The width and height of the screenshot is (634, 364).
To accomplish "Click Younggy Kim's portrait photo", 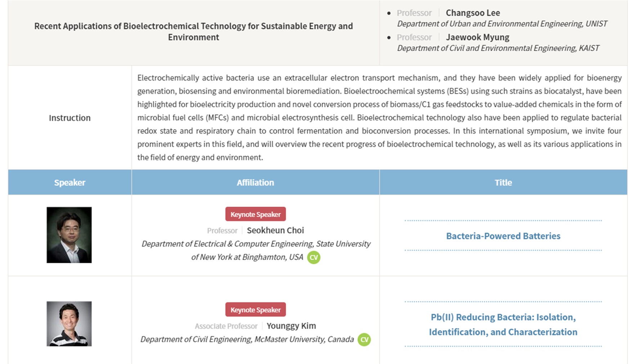I will (x=69, y=324).
